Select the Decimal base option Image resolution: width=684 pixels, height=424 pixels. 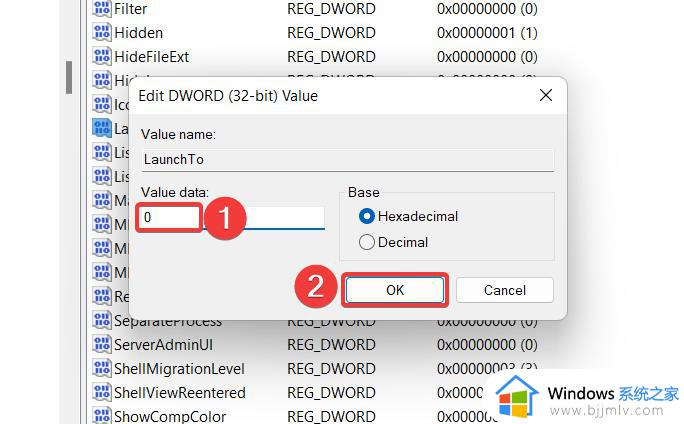point(393,242)
